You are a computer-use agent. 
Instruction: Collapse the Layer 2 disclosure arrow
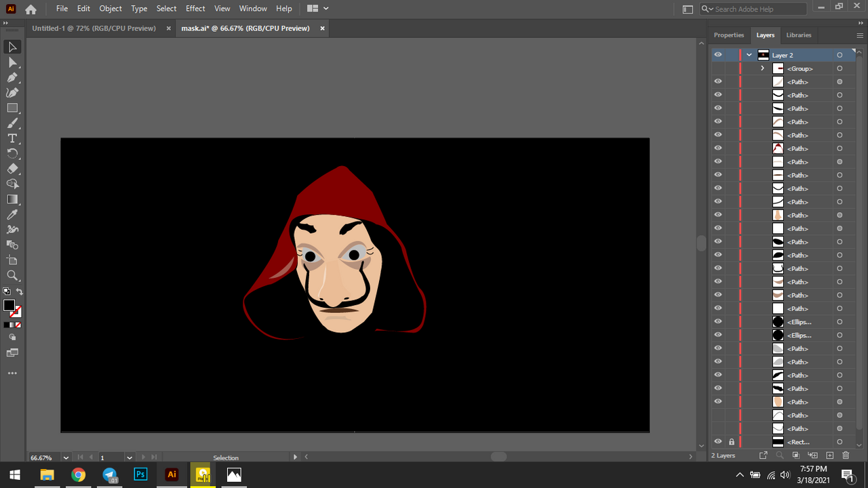click(749, 55)
